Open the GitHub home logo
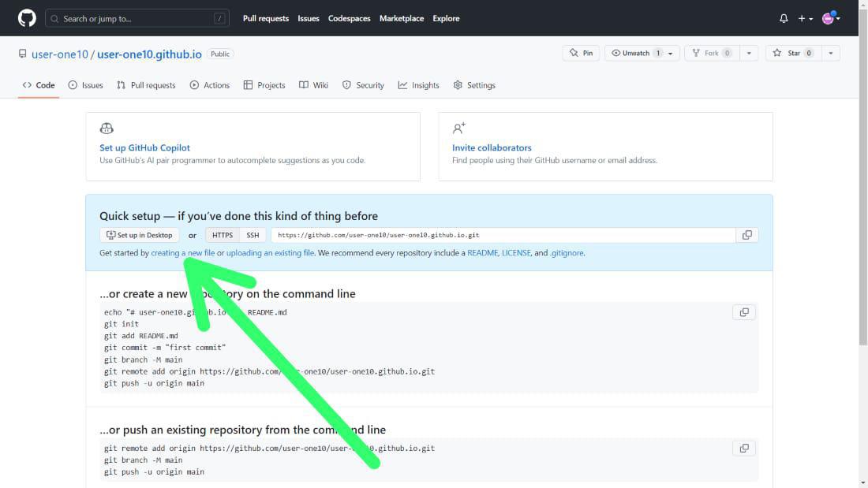The image size is (868, 488). pyautogui.click(x=27, y=18)
